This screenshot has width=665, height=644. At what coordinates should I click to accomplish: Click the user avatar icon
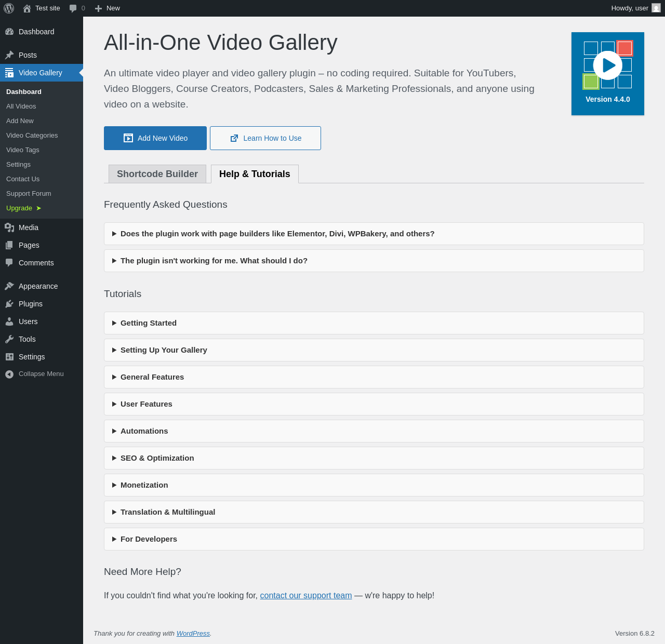pos(656,8)
